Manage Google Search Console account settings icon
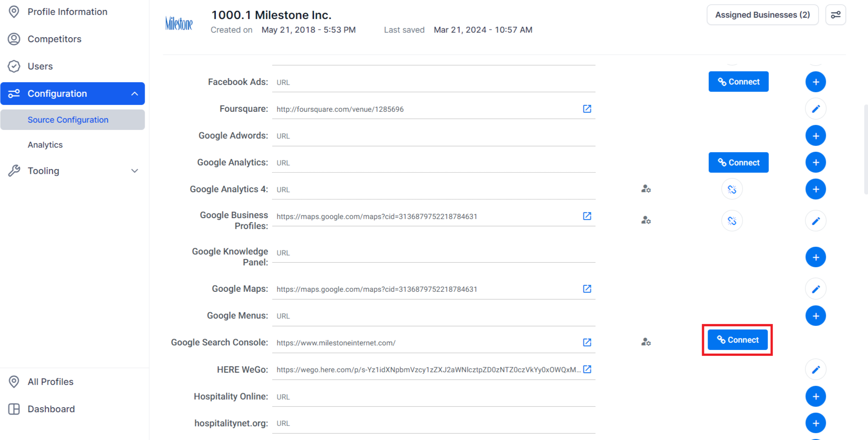The image size is (868, 440). (646, 342)
